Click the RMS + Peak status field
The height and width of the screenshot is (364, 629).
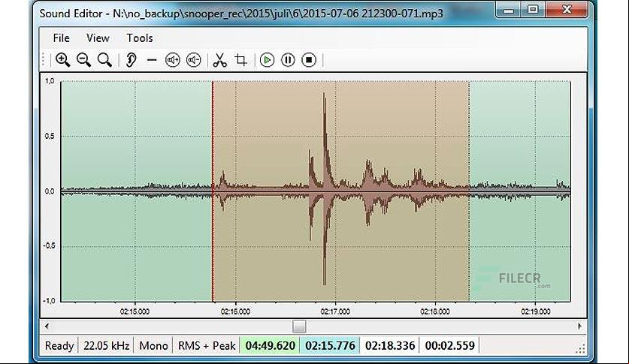point(207,345)
